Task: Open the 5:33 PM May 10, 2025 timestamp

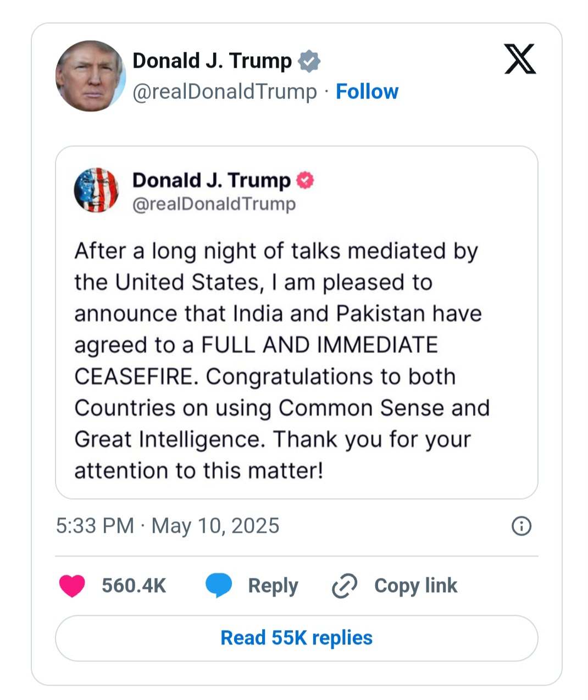Action: 168,526
